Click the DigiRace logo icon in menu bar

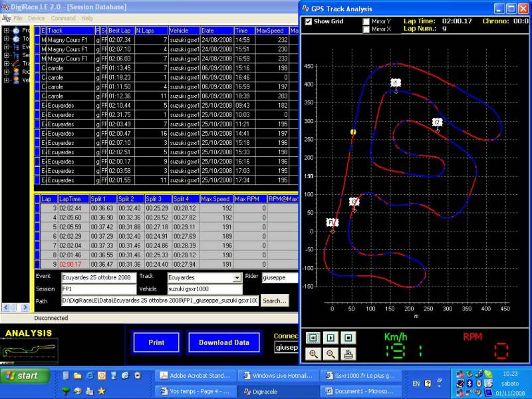[x=6, y=19]
